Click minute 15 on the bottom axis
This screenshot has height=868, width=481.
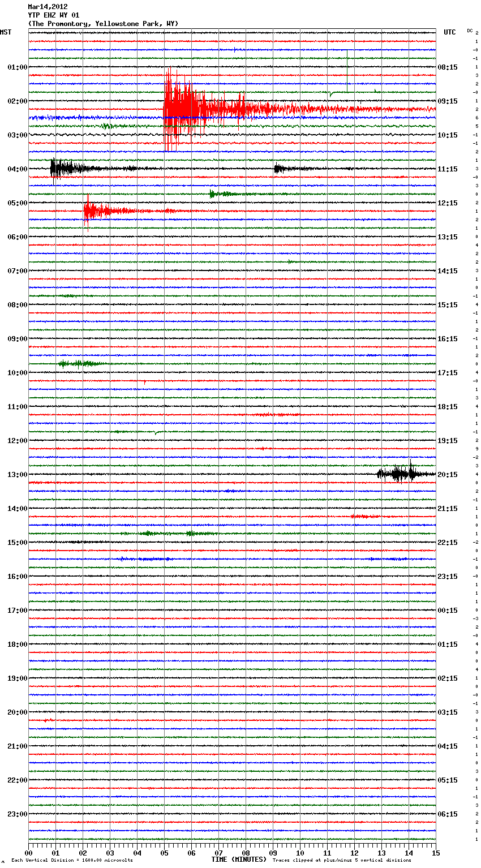pyautogui.click(x=436, y=853)
